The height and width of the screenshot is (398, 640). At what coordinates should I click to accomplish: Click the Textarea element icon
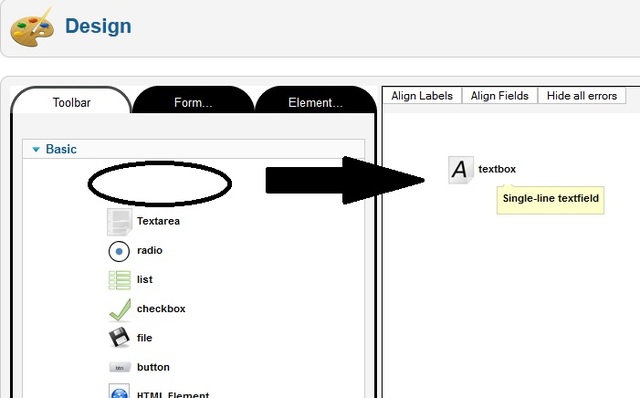tap(119, 222)
